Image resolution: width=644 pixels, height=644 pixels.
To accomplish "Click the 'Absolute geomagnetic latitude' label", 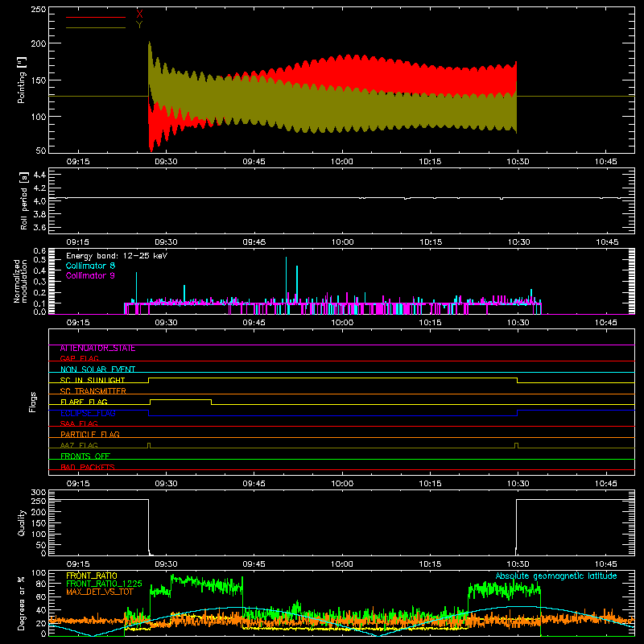I will [556, 576].
